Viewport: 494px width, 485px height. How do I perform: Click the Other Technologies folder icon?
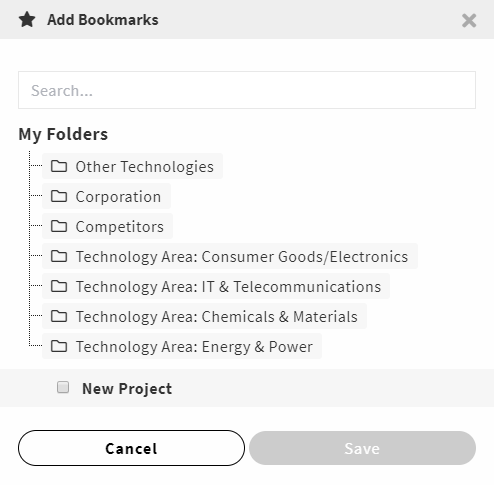pyautogui.click(x=59, y=166)
